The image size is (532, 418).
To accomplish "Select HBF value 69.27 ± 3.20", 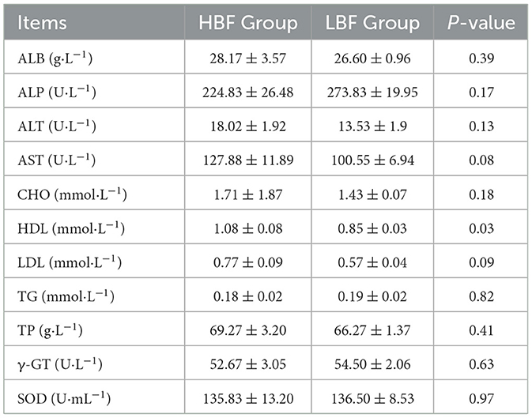I will 248,330.
